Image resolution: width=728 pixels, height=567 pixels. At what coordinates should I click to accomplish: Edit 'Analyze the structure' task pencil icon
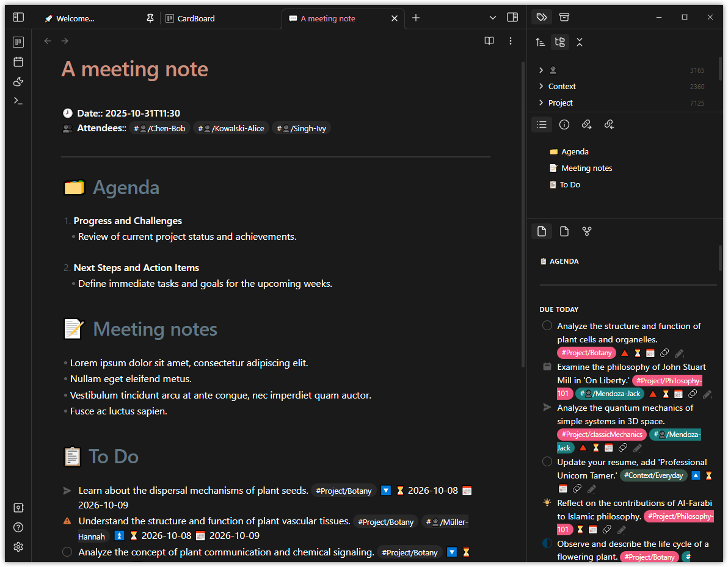(x=679, y=353)
